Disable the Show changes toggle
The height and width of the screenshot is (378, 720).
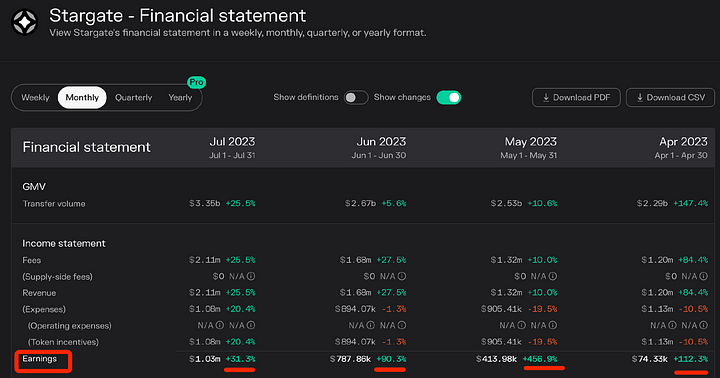[x=449, y=97]
